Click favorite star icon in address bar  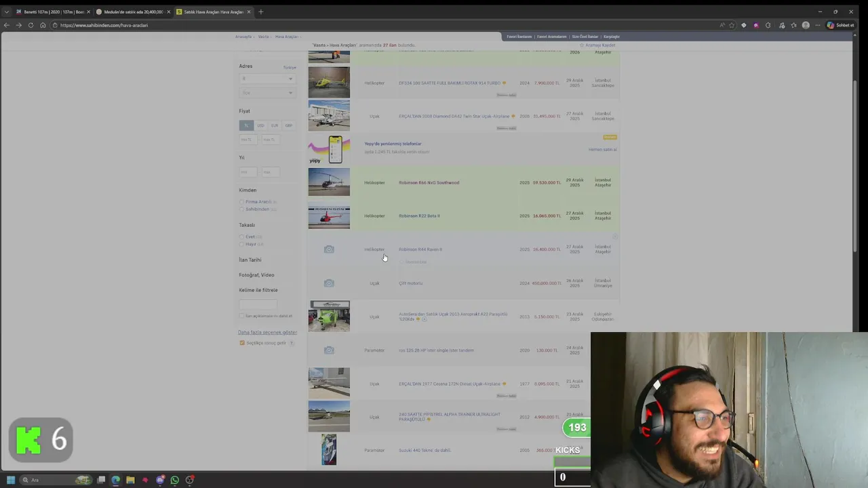[732, 25]
